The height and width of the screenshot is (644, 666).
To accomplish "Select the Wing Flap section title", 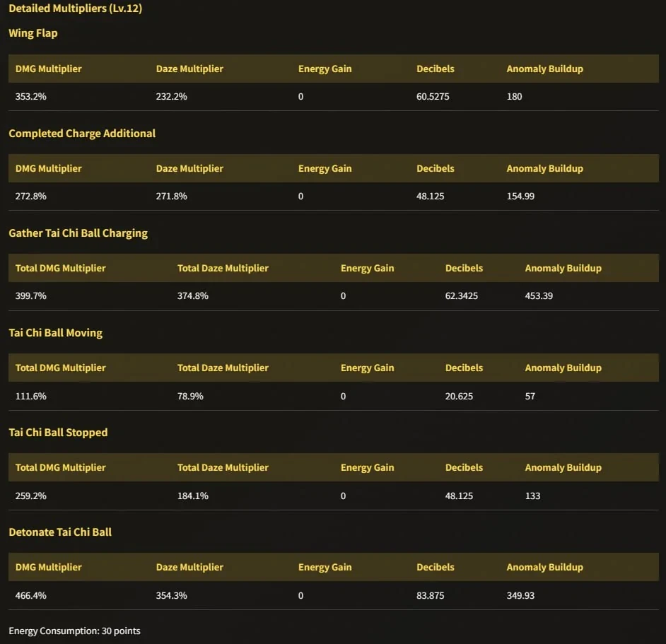I will 33,33.
